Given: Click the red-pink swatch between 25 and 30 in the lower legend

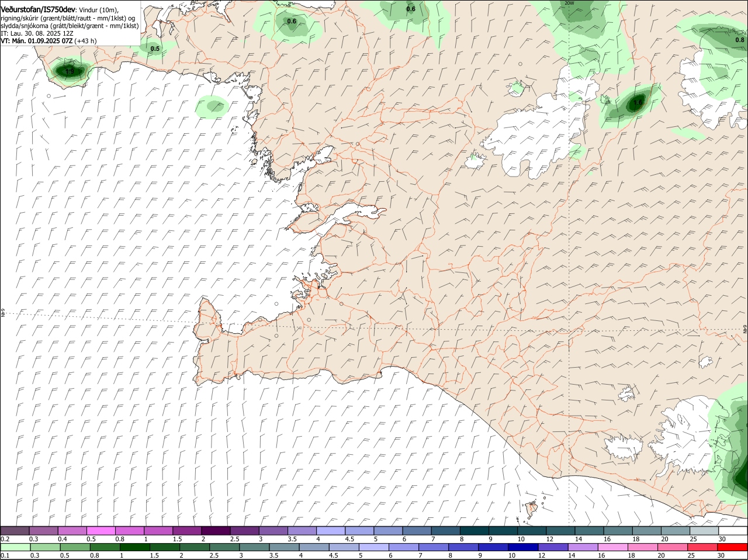Looking at the screenshot, I should (704, 547).
